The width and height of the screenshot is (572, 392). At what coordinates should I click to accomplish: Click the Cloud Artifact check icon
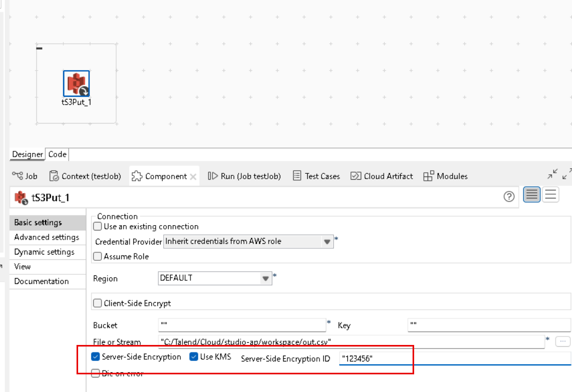pyautogui.click(x=356, y=176)
